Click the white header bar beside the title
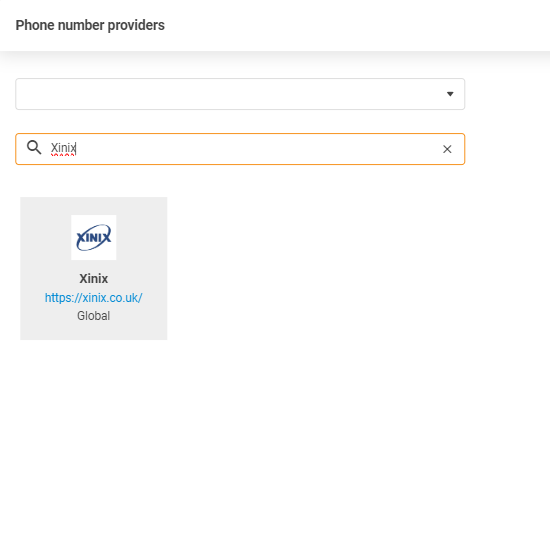 [x=351, y=25]
